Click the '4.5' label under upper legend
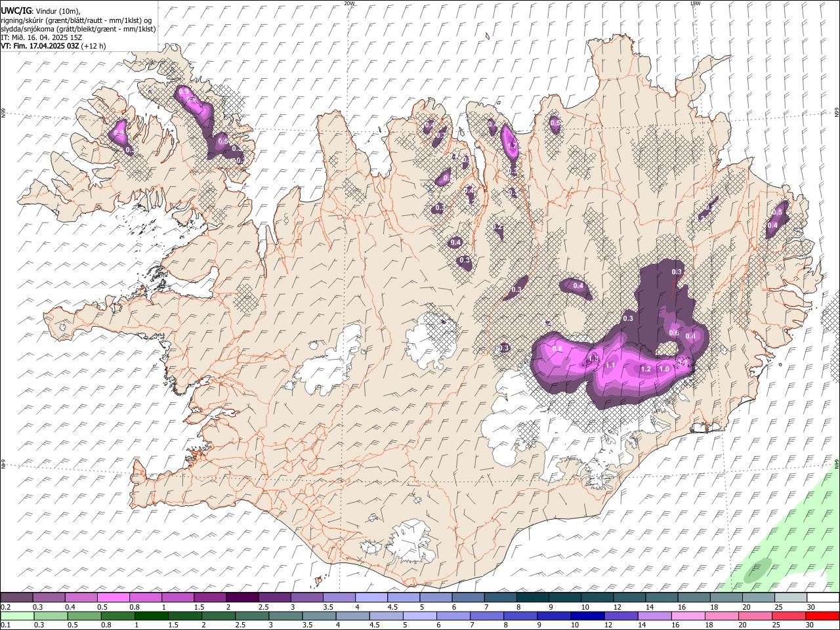The image size is (840, 630). coord(392,607)
